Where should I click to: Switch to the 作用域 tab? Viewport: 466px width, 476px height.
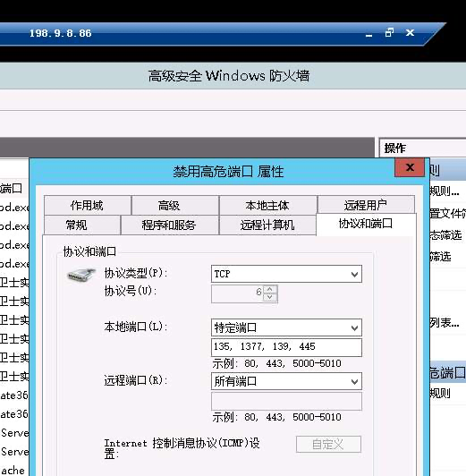88,206
